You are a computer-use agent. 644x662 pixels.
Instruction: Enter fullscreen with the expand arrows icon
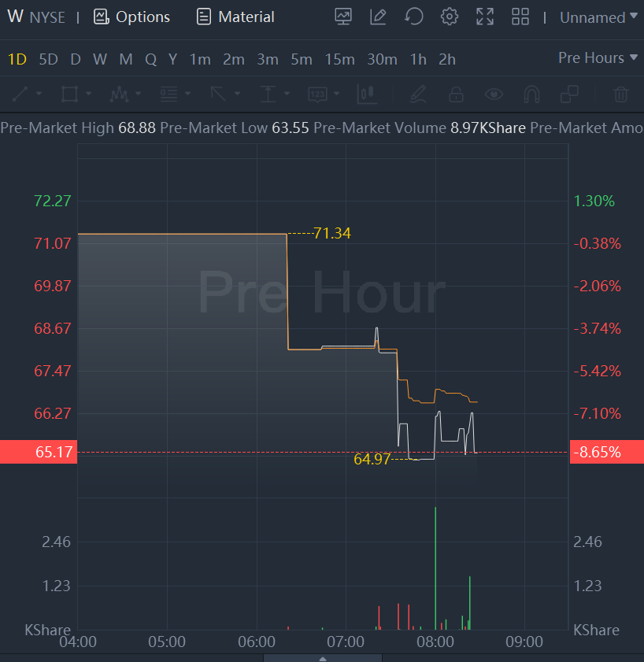485,17
